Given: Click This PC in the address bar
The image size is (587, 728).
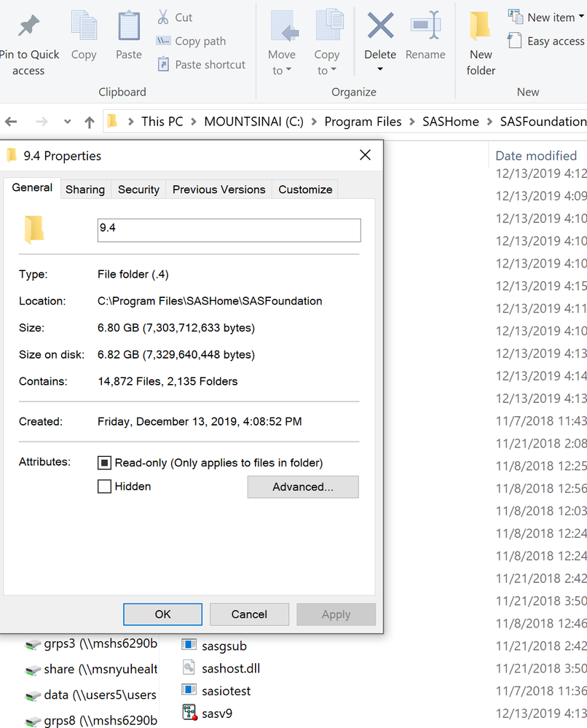Looking at the screenshot, I should click(162, 122).
